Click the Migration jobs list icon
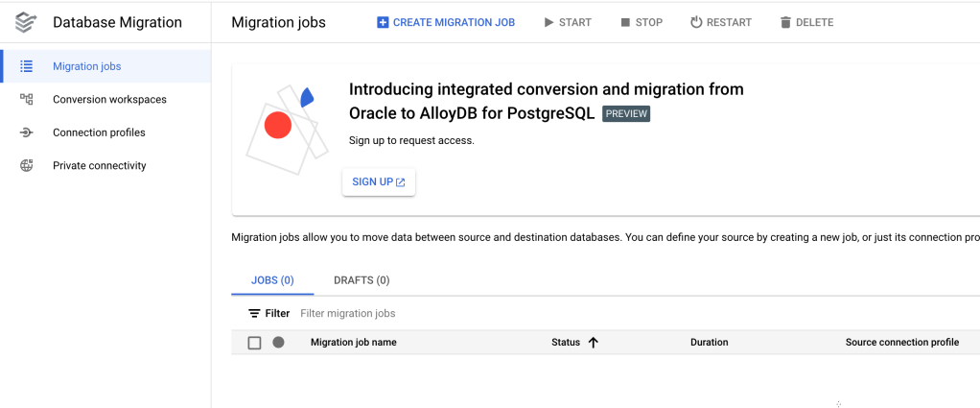The width and height of the screenshot is (980, 408). pyautogui.click(x=27, y=66)
